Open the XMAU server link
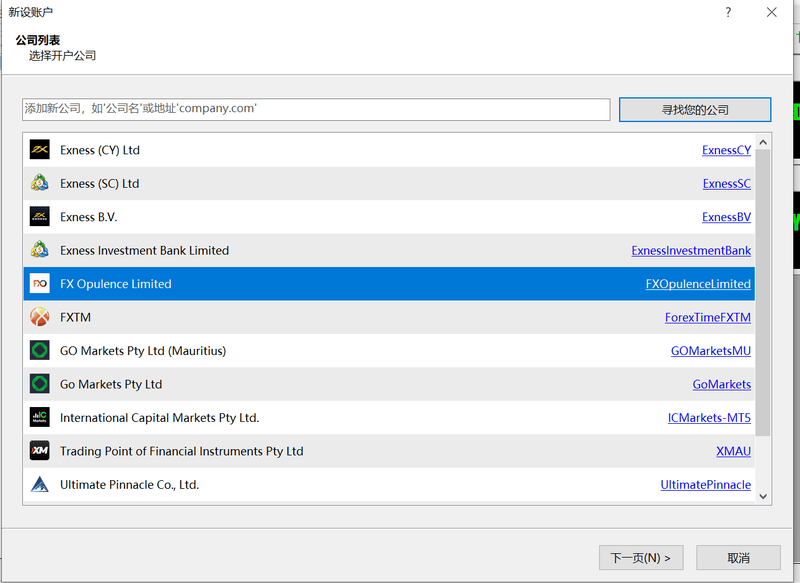Image resolution: width=800 pixels, height=583 pixels. 733,451
